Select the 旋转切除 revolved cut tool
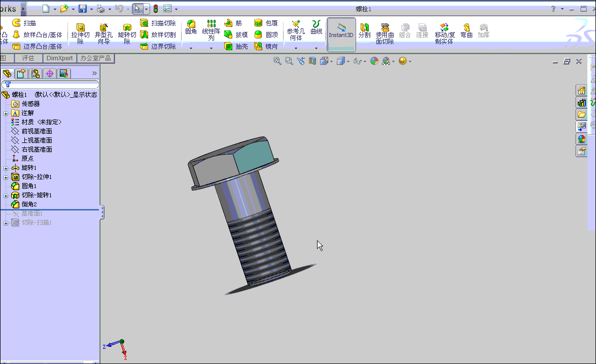 click(x=127, y=33)
